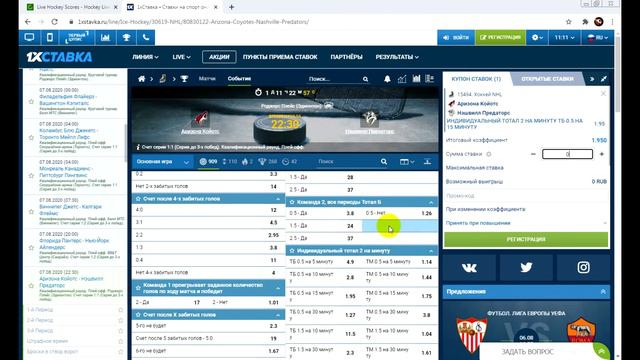
Task: Star the 1-й Период sidebar row
Action: [120, 310]
